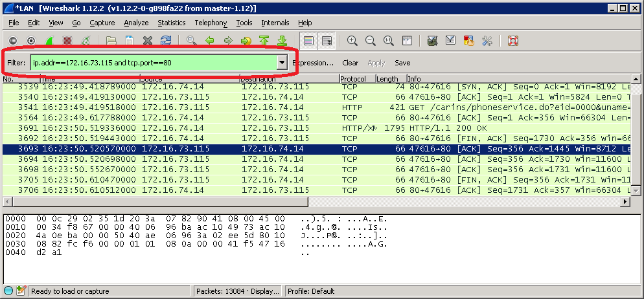This screenshot has height=299, width=644.
Task: Select packet 3706 row
Action: point(317,190)
